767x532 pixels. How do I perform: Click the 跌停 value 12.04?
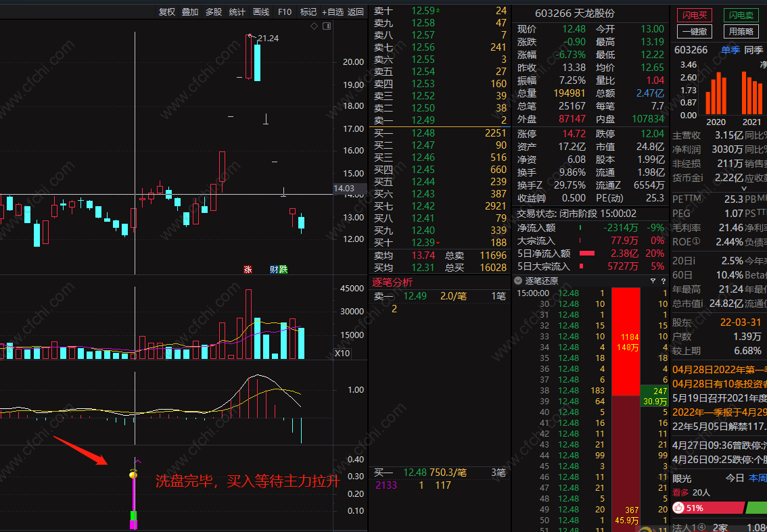tap(652, 134)
